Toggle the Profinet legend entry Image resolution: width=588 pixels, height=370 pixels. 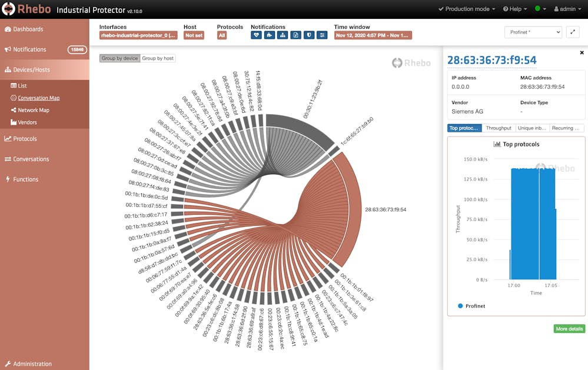point(471,306)
